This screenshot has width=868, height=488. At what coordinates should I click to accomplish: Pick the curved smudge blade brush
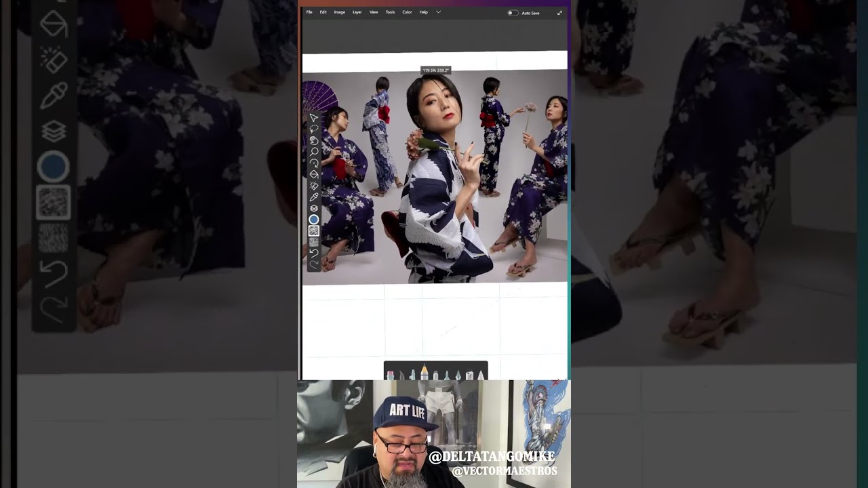(401, 375)
